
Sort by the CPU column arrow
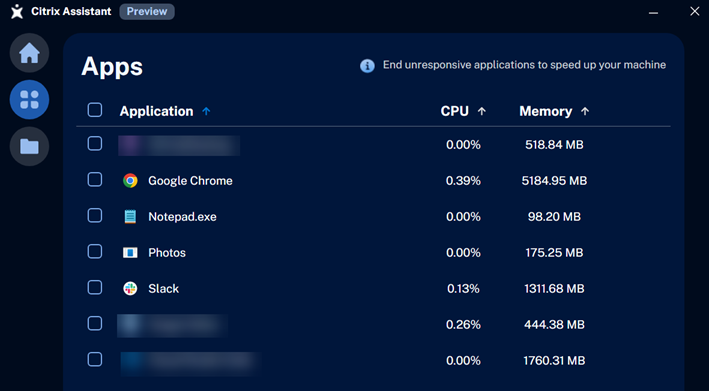pos(482,111)
